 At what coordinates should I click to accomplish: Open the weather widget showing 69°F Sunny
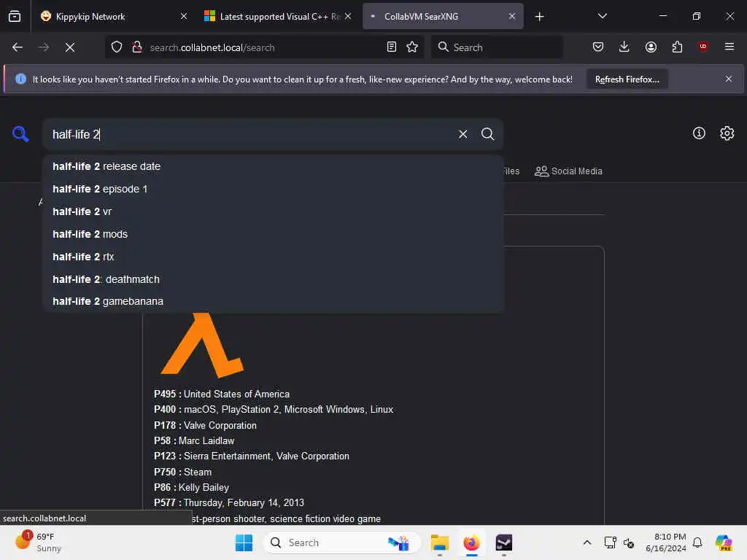click(38, 542)
